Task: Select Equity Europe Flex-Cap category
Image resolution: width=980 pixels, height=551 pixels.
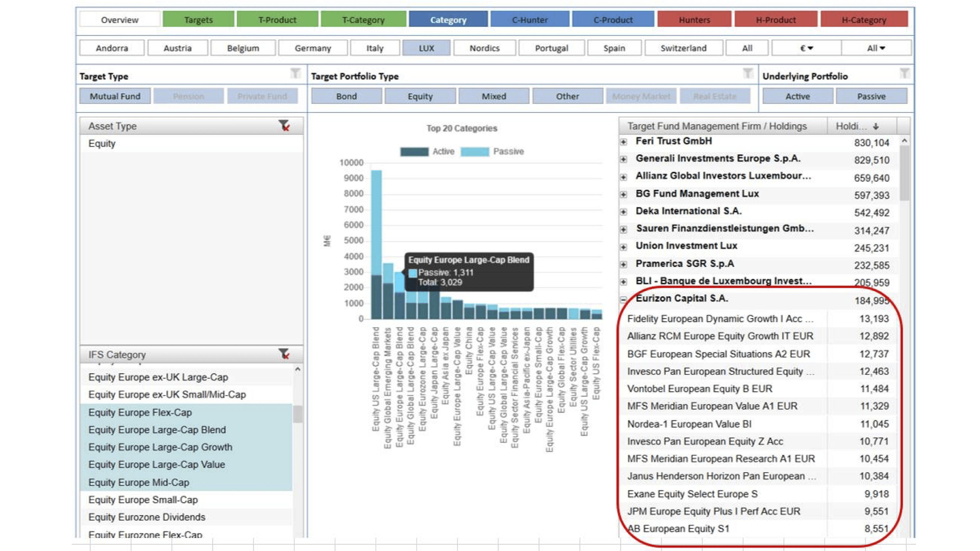Action: [x=186, y=412]
